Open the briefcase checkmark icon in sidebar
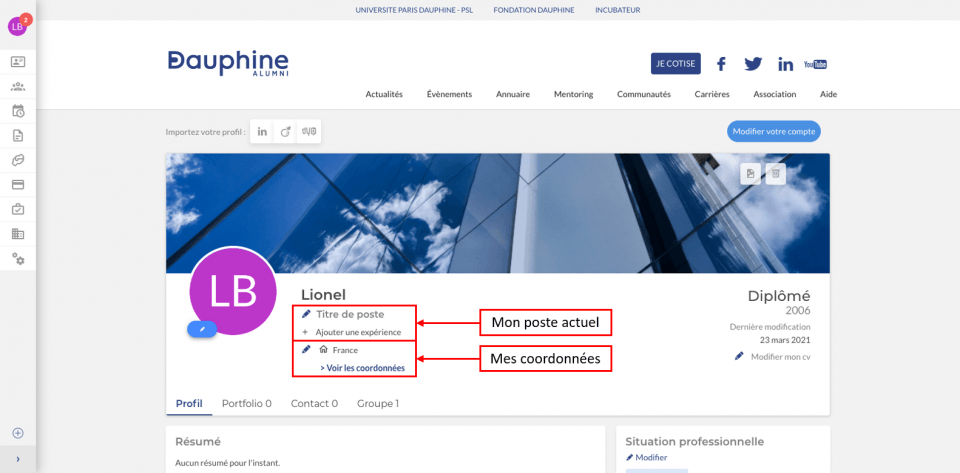The height and width of the screenshot is (473, 960). tap(18, 209)
